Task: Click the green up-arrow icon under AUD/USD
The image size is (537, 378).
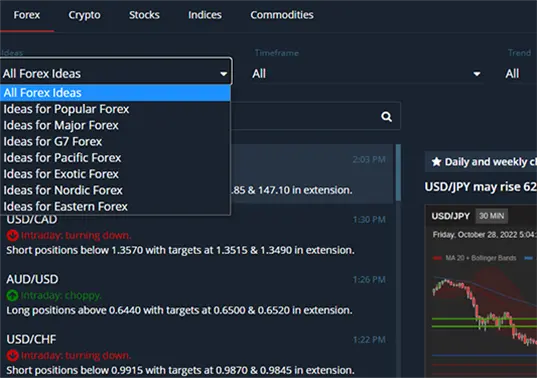Action: click(x=13, y=295)
